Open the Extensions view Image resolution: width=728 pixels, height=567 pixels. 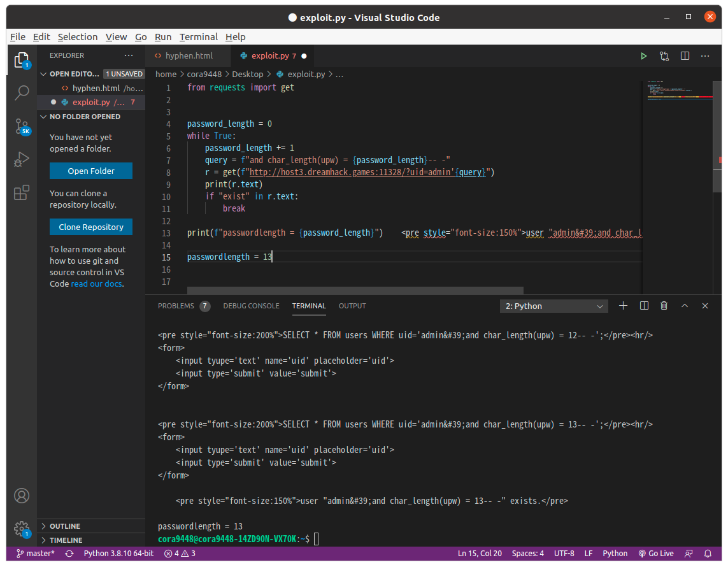pyautogui.click(x=22, y=192)
